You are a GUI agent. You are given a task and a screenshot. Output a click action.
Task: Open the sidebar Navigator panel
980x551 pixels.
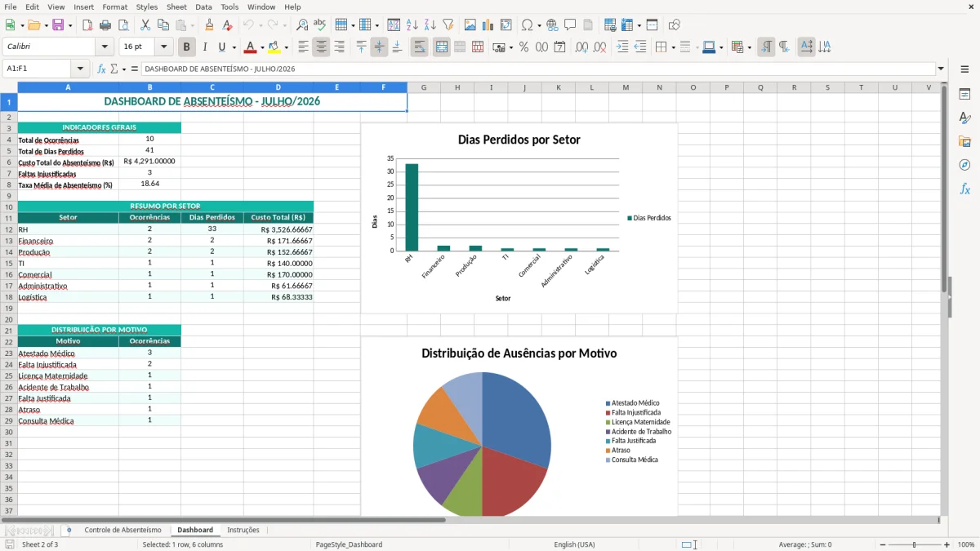[x=964, y=165]
